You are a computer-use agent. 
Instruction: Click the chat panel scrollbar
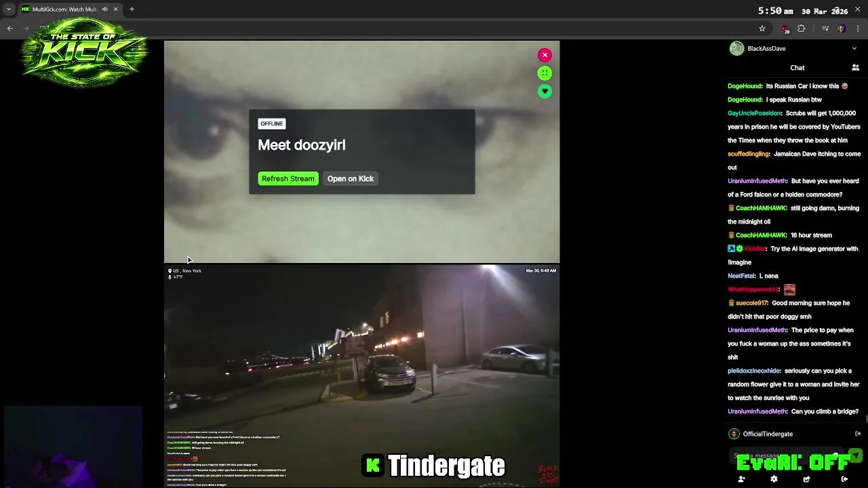click(x=866, y=419)
